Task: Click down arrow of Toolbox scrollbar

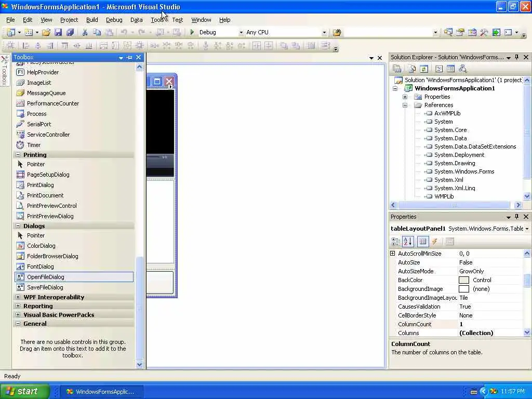Action: (x=139, y=364)
